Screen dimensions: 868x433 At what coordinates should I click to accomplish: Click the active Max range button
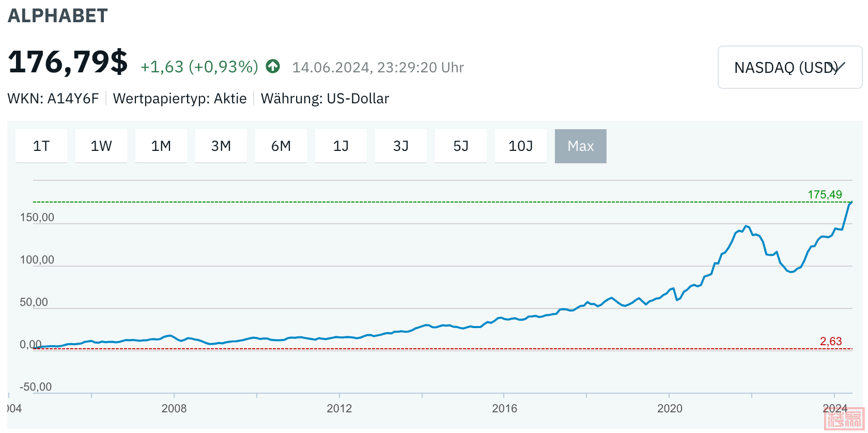pyautogui.click(x=581, y=146)
